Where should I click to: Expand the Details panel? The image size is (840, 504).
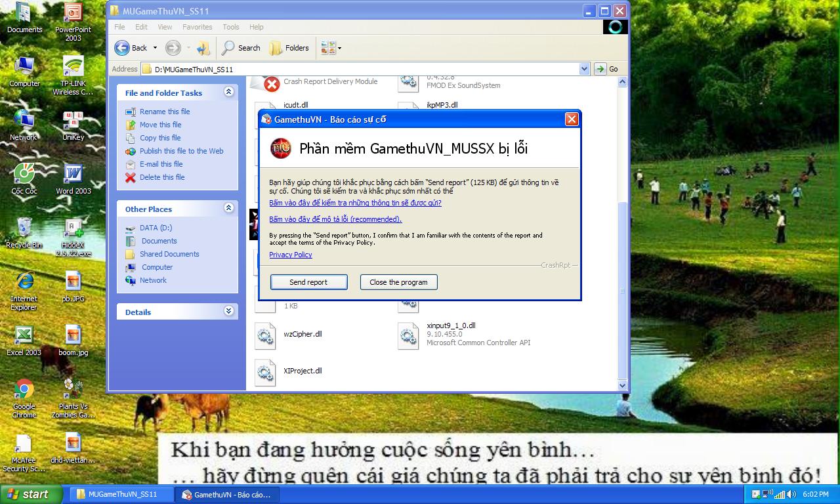pyautogui.click(x=228, y=311)
